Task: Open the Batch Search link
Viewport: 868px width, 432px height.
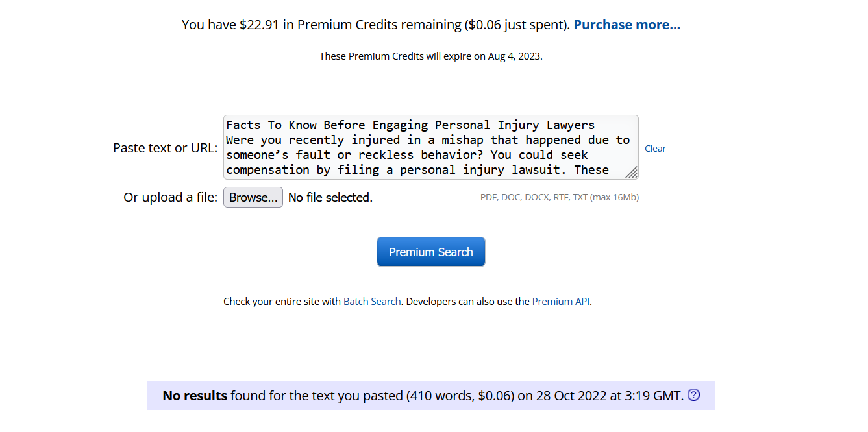Action: pyautogui.click(x=372, y=301)
